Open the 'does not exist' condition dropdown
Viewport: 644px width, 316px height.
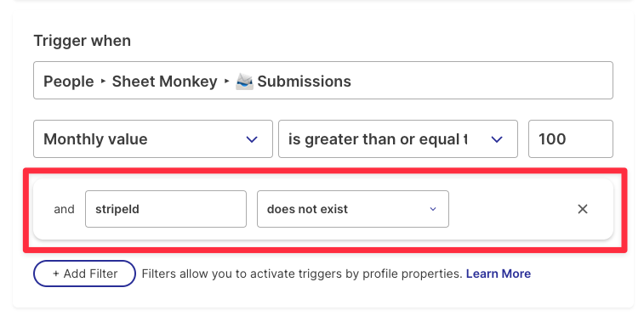(x=353, y=209)
